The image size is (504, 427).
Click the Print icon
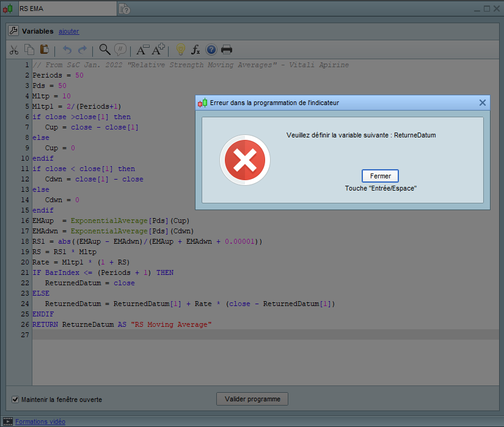pyautogui.click(x=227, y=50)
